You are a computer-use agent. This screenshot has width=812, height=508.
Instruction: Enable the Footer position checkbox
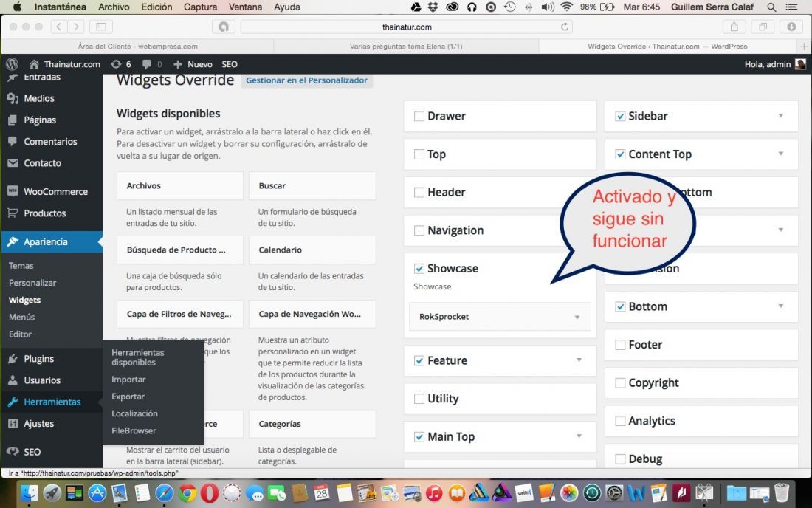pyautogui.click(x=620, y=344)
